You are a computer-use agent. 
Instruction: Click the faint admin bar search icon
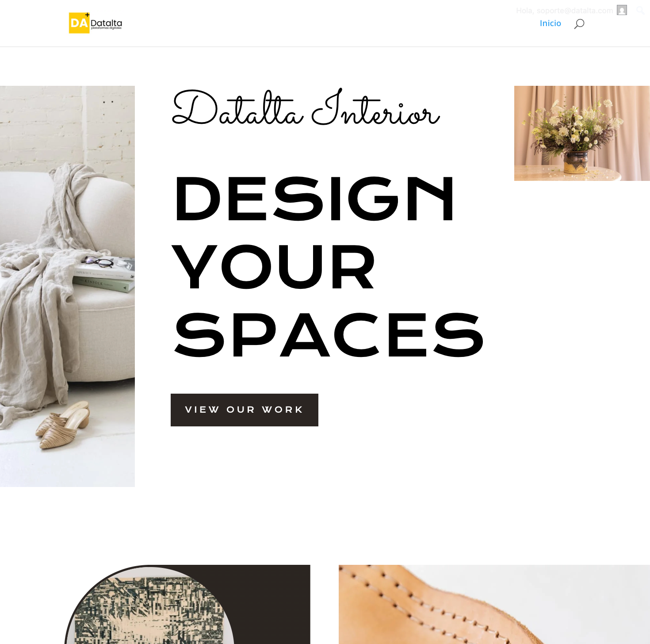tap(640, 10)
